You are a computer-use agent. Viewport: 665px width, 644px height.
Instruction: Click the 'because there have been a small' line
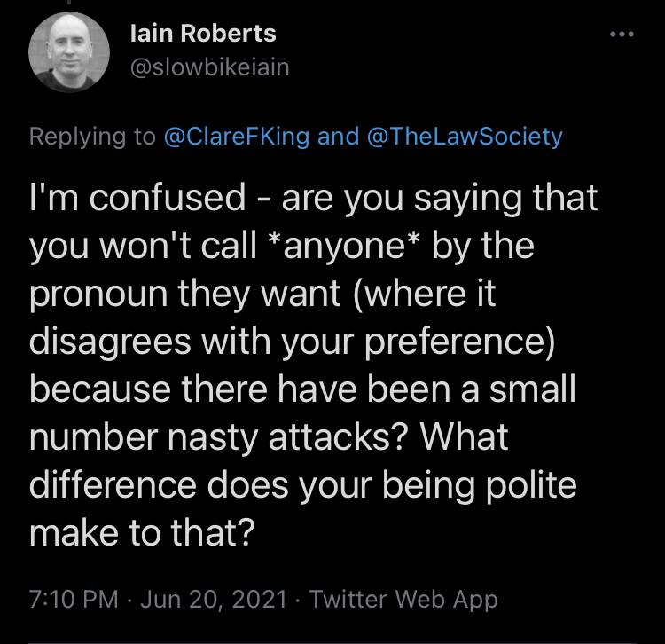(302, 389)
